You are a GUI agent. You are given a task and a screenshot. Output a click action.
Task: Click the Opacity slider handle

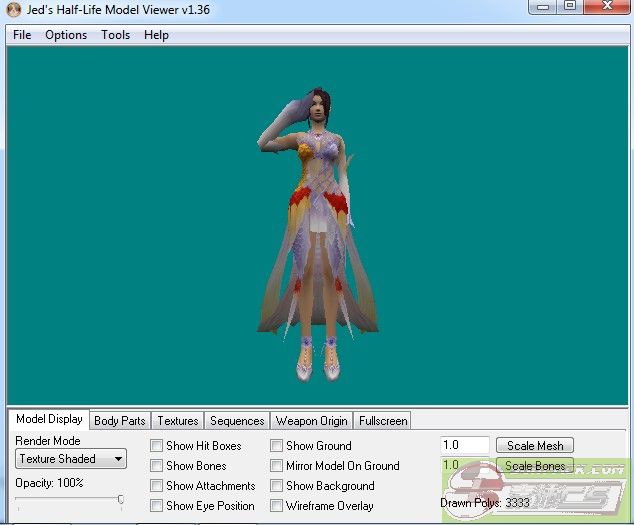click(x=121, y=500)
